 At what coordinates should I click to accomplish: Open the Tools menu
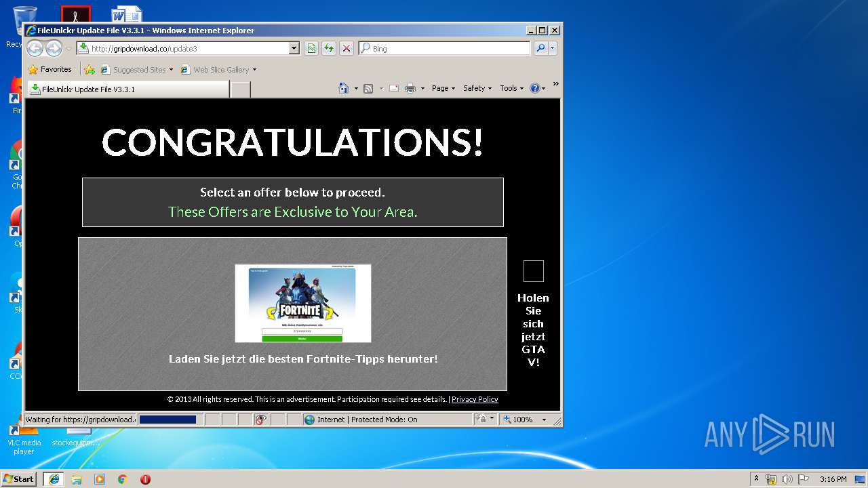pyautogui.click(x=511, y=88)
